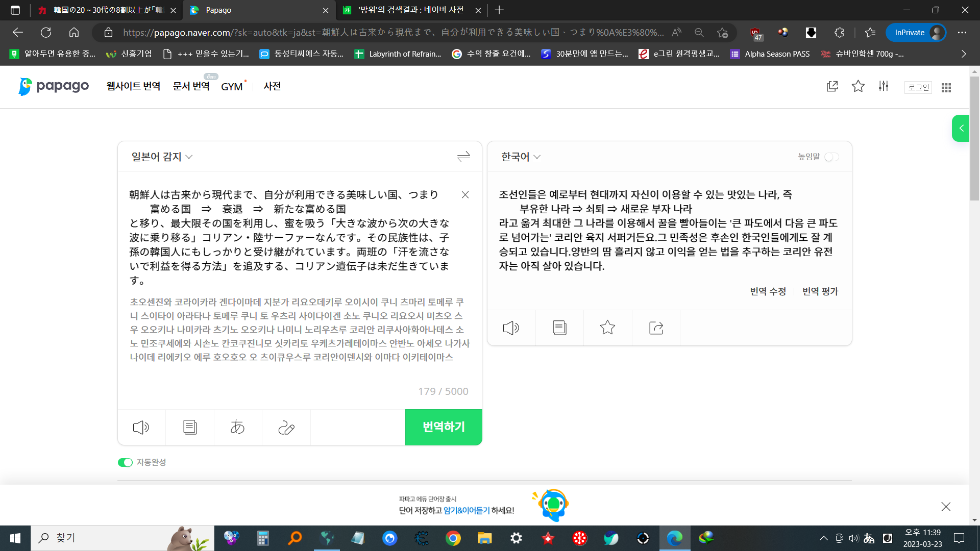
Task: Play translated Korean text audio
Action: [x=511, y=328]
